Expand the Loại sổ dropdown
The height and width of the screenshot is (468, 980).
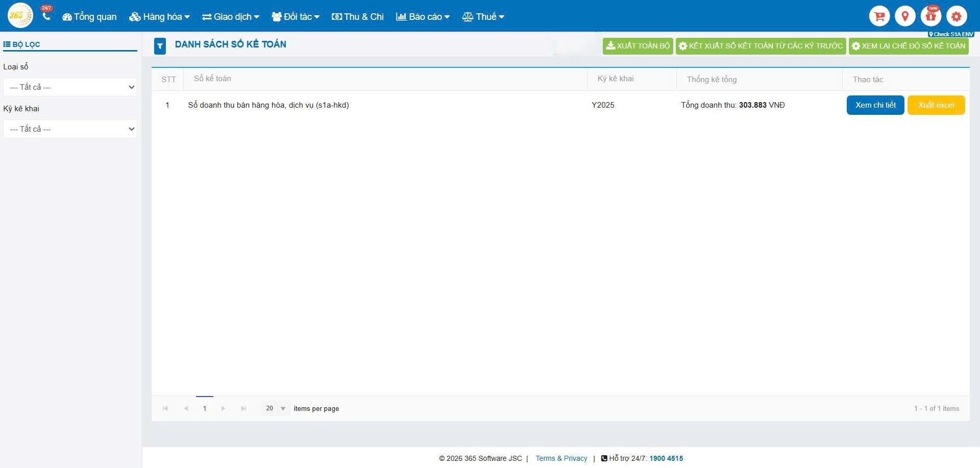[x=70, y=87]
